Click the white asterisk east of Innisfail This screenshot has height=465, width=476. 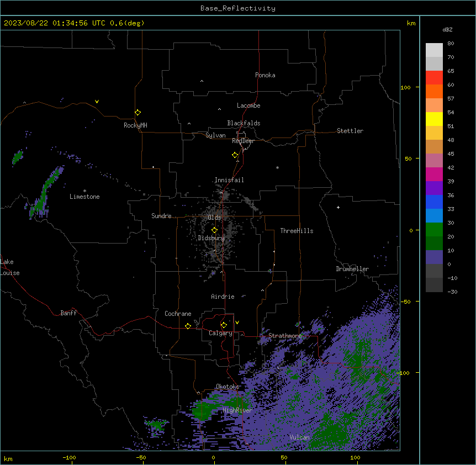(x=277, y=167)
